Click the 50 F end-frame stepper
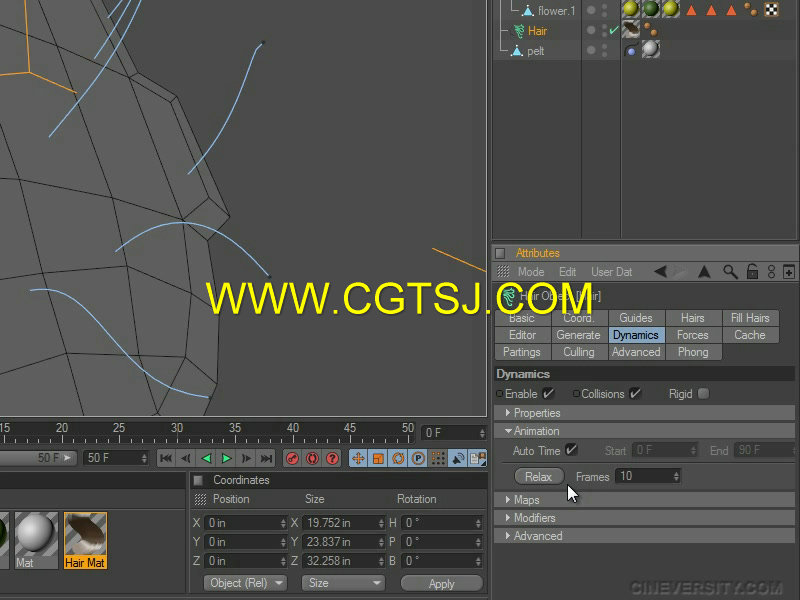800x600 pixels. point(144,458)
